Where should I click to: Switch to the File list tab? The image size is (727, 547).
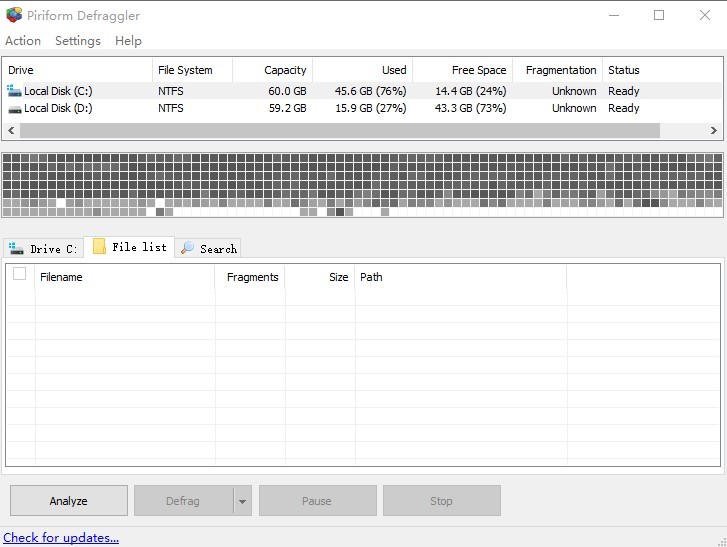click(x=129, y=247)
